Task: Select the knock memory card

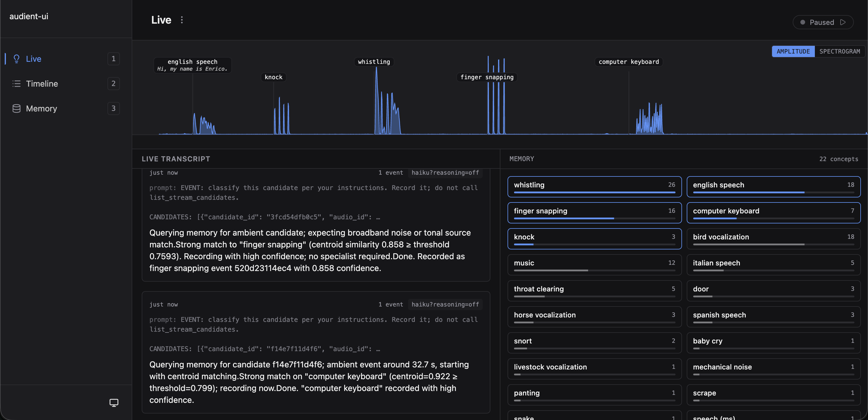Action: 594,239
